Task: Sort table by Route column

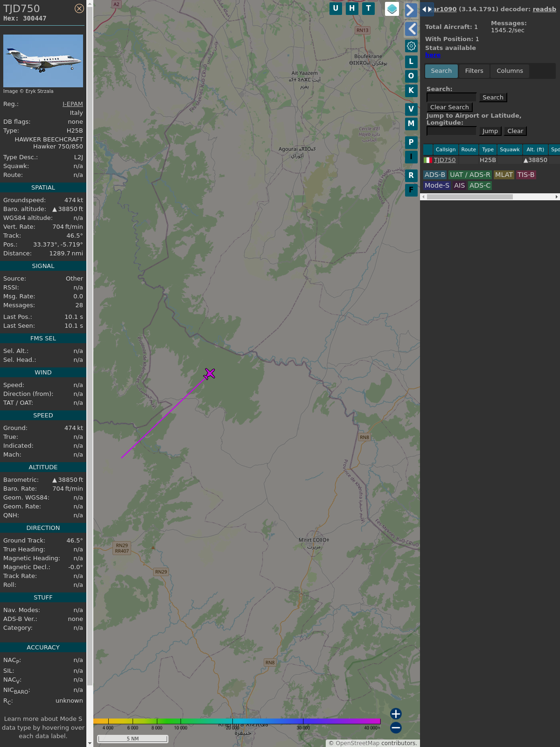Action: click(469, 149)
